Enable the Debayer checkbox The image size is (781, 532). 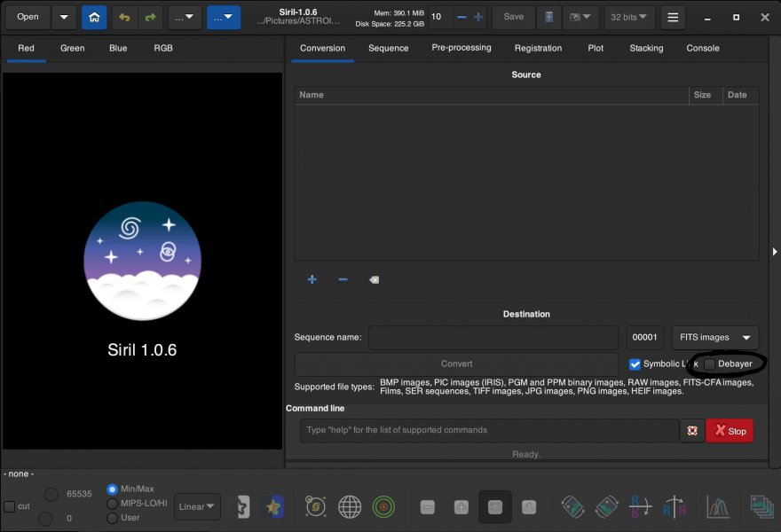click(x=709, y=364)
